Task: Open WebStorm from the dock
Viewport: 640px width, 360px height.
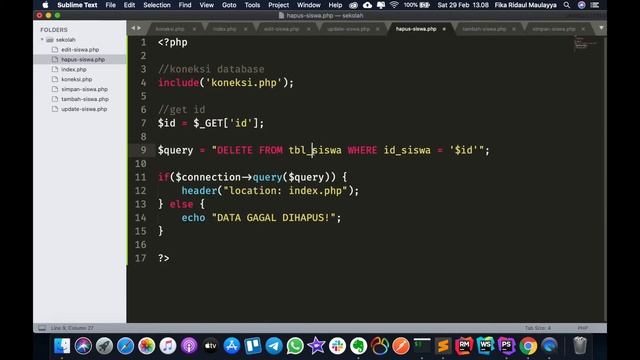Action: pyautogui.click(x=486, y=346)
